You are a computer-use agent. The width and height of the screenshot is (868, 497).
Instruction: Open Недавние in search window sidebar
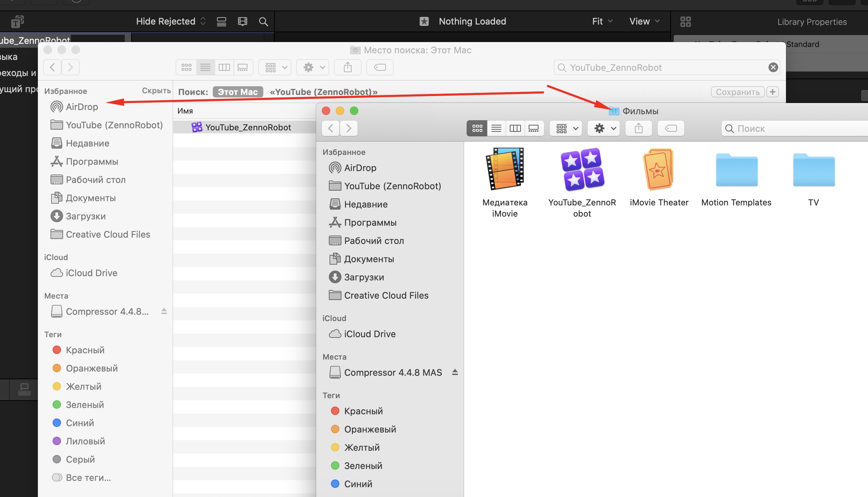(80, 143)
